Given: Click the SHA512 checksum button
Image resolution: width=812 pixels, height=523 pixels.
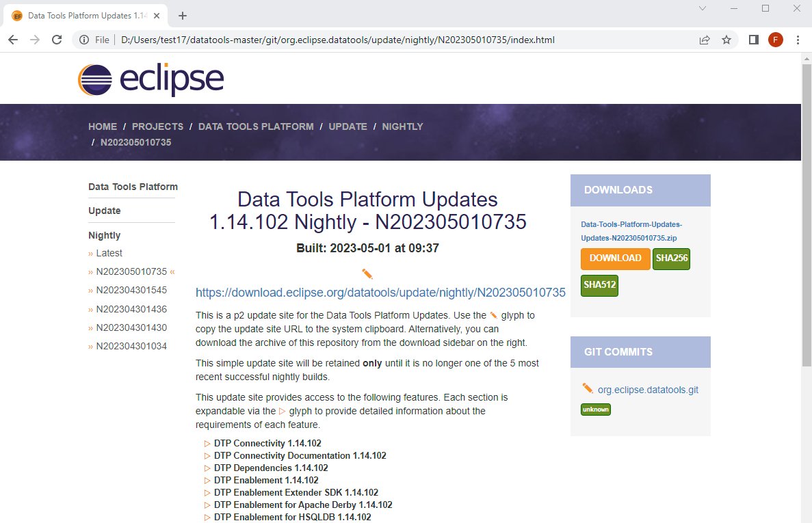Looking at the screenshot, I should pos(600,286).
